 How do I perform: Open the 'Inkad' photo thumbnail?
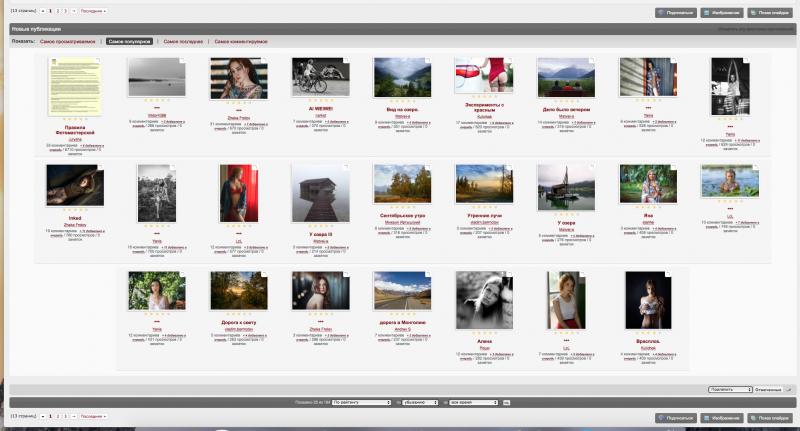pyautogui.click(x=75, y=185)
